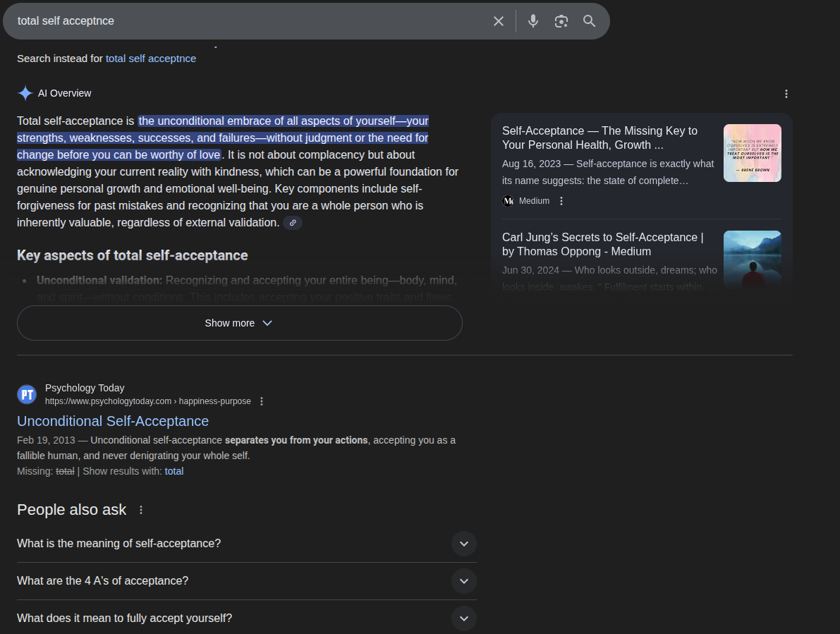The height and width of the screenshot is (634, 840).
Task: Click 'Unconditional validation:' bullet text
Action: [99, 280]
